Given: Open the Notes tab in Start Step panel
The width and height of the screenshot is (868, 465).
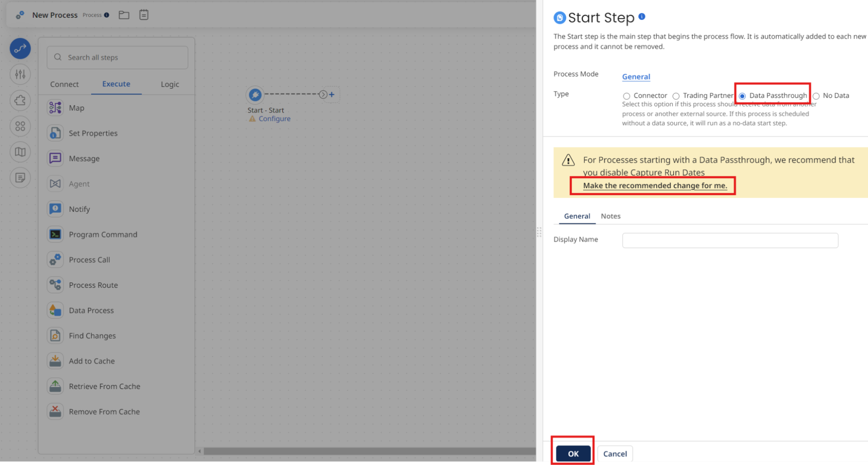Looking at the screenshot, I should 611,216.
